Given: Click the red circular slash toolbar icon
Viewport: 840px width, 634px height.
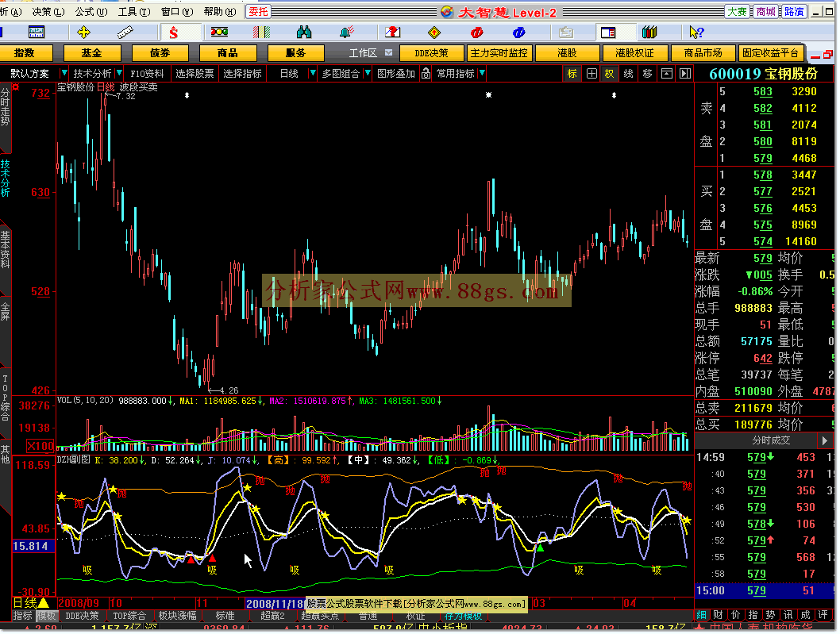Looking at the screenshot, I should point(477,33).
